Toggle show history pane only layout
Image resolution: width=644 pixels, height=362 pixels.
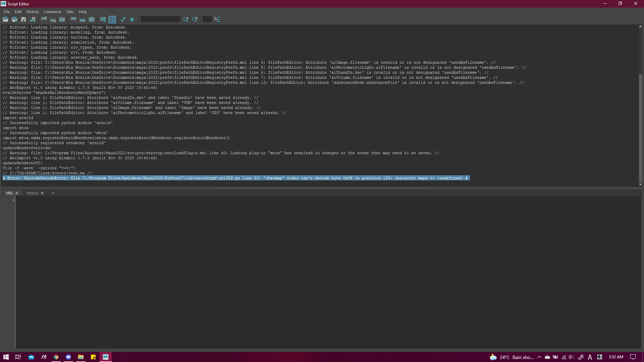pyautogui.click(x=73, y=19)
